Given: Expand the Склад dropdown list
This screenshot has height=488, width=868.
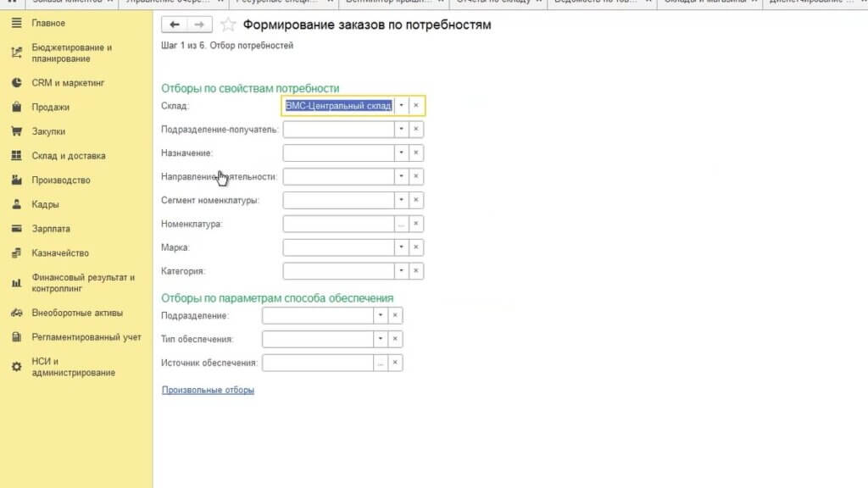Looking at the screenshot, I should click(401, 106).
